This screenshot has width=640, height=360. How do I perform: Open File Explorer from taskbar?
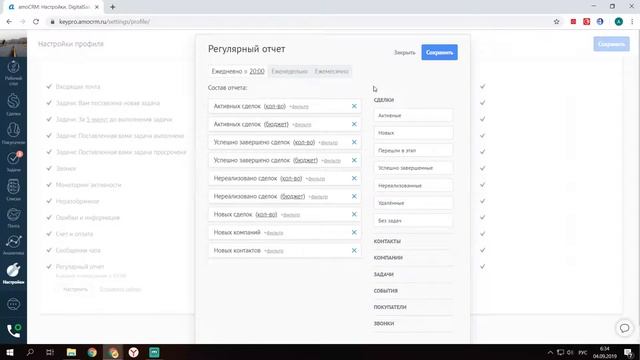(71, 352)
